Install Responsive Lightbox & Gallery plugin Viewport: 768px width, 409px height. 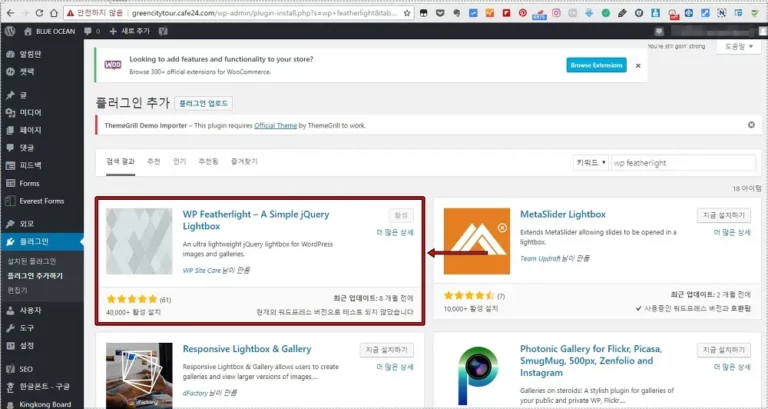(x=386, y=350)
